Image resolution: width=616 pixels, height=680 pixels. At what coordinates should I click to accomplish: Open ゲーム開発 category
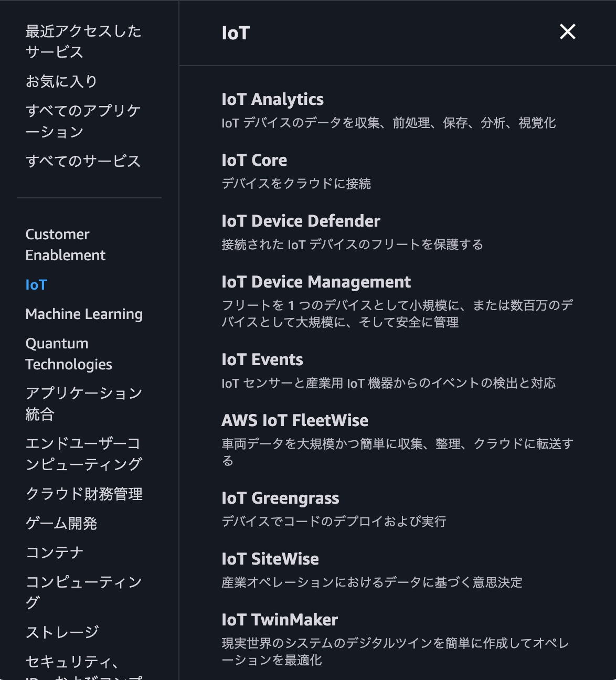[61, 524]
